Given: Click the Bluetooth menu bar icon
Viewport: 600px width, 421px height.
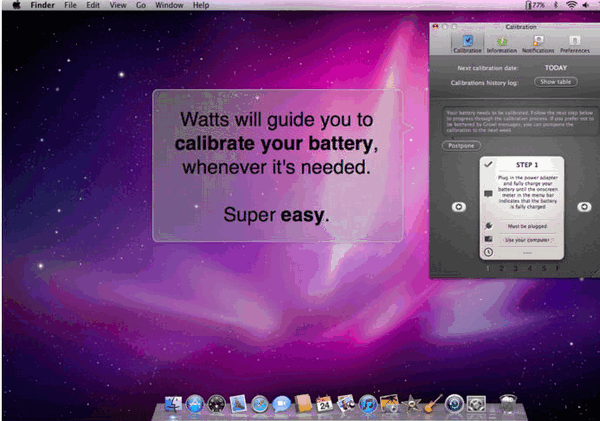Looking at the screenshot, I should point(556,5).
